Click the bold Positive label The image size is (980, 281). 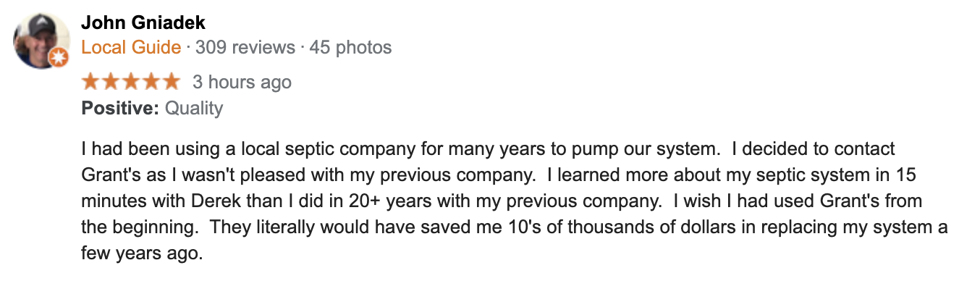[x=120, y=109]
